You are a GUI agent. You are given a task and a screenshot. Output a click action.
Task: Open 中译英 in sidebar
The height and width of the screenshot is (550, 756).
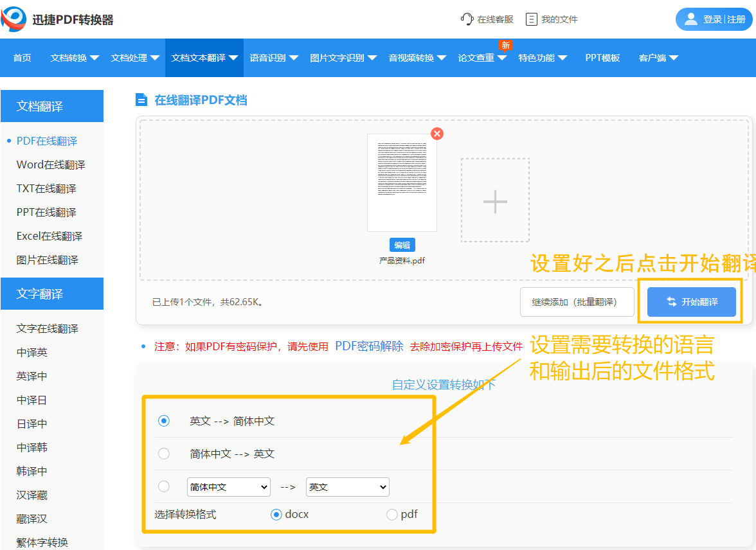[x=32, y=352]
